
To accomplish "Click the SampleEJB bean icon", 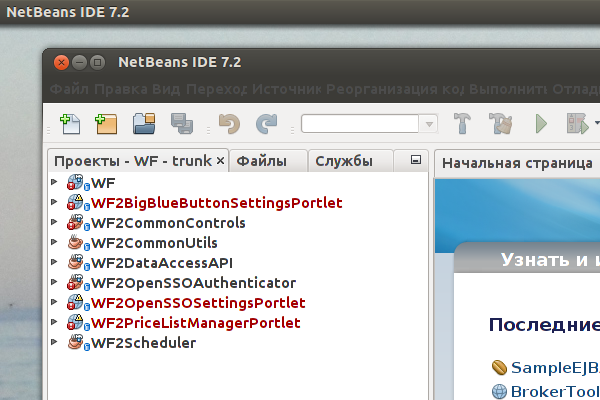I will click(x=499, y=367).
